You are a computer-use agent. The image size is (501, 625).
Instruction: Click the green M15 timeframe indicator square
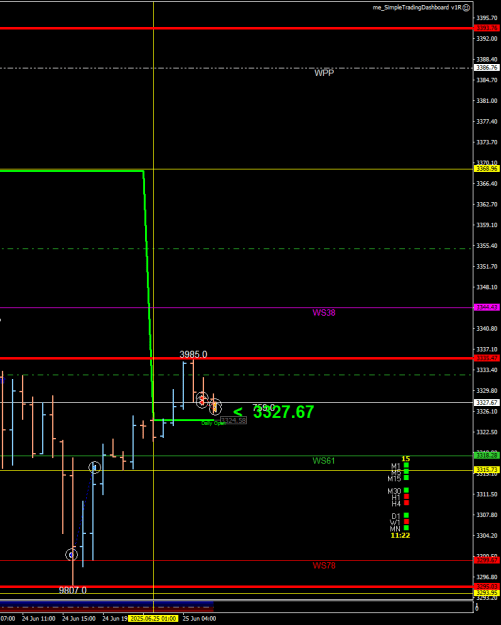[406, 478]
